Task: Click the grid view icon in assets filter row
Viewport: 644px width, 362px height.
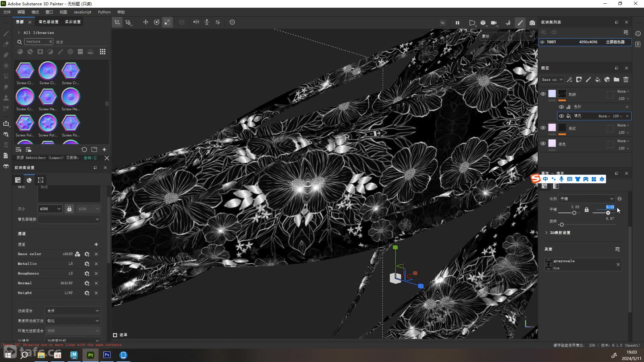Action: [x=103, y=52]
